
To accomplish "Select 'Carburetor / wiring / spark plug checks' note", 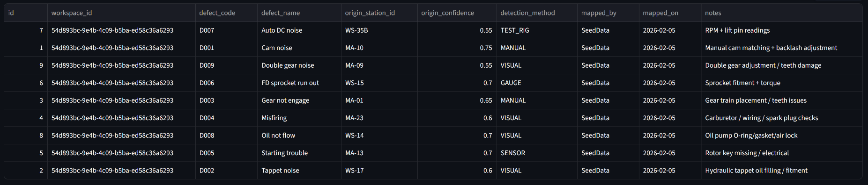I will [782, 118].
